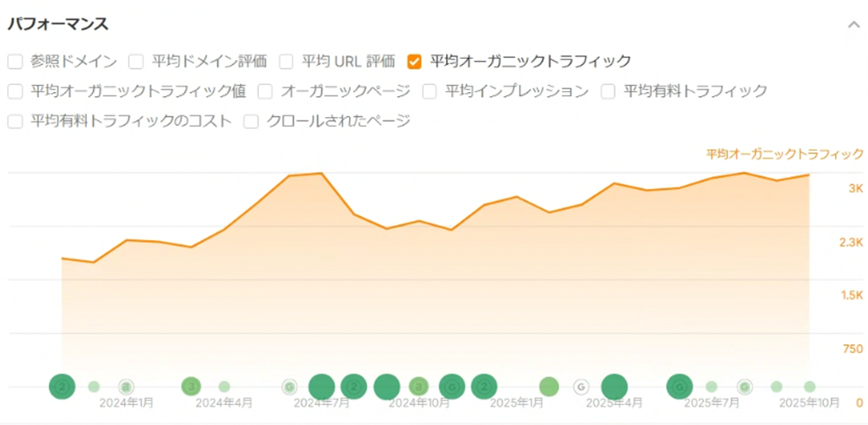868x425 pixels.
Task: Select the dark green Google marker near 2025年7月
Action: 680,387
